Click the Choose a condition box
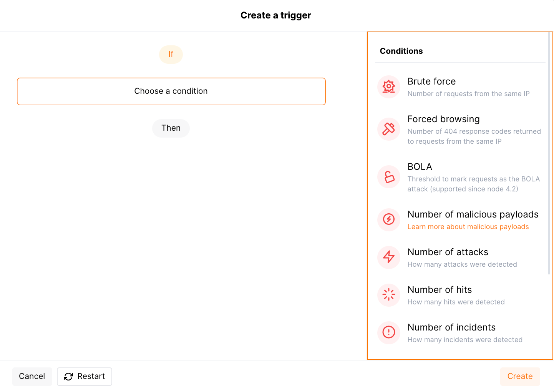 coord(171,91)
